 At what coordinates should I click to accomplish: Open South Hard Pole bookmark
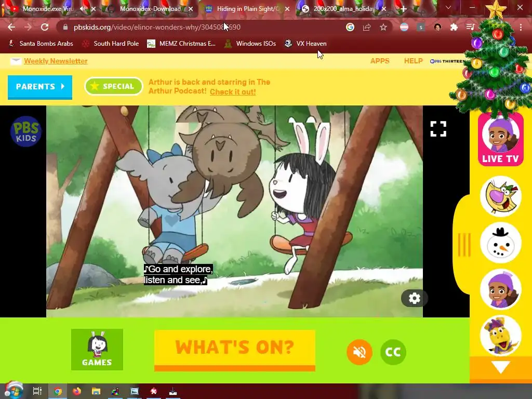111,44
